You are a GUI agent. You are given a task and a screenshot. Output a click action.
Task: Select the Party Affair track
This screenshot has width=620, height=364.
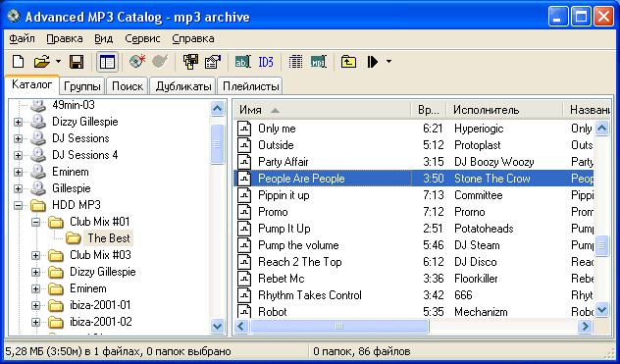(x=284, y=162)
